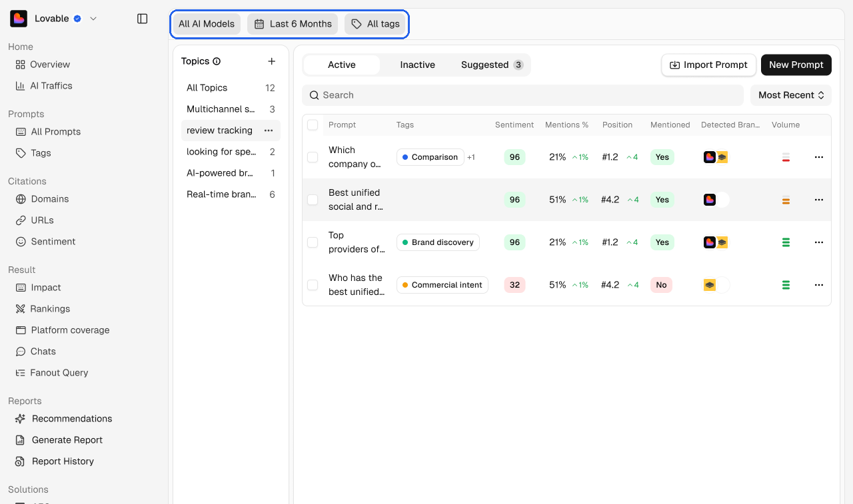Click the New Prompt button
The height and width of the screenshot is (504, 853).
796,65
